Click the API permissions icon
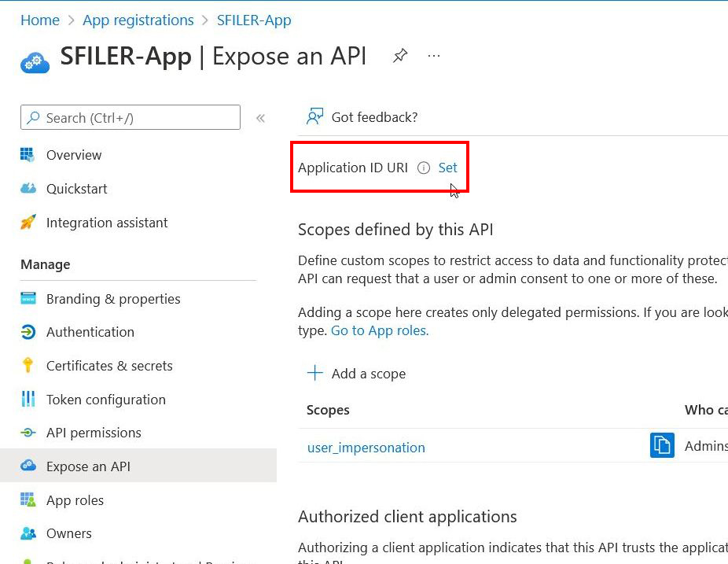Image resolution: width=728 pixels, height=564 pixels. 28,433
